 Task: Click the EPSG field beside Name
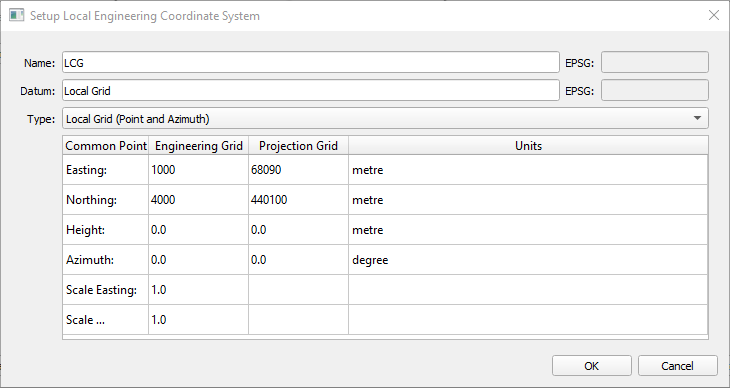click(x=655, y=62)
